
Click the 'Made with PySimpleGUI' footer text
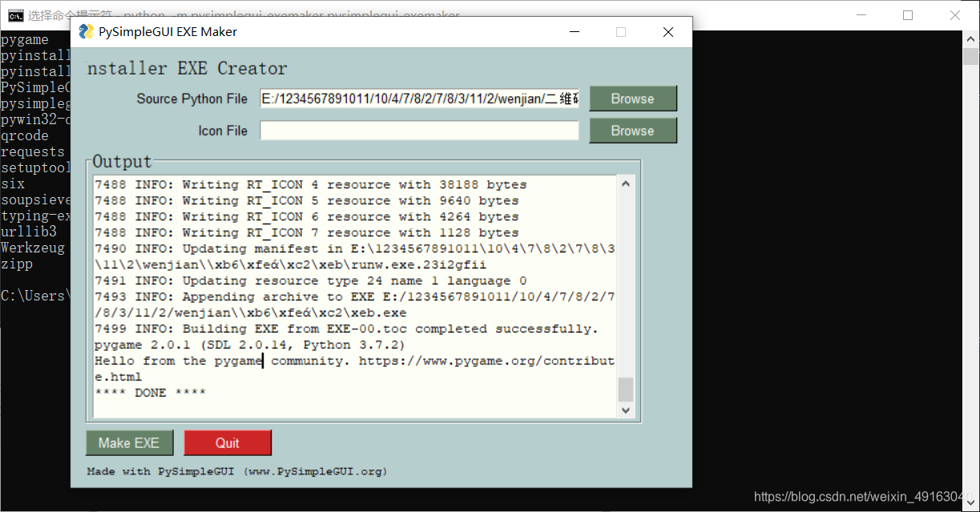tap(236, 472)
